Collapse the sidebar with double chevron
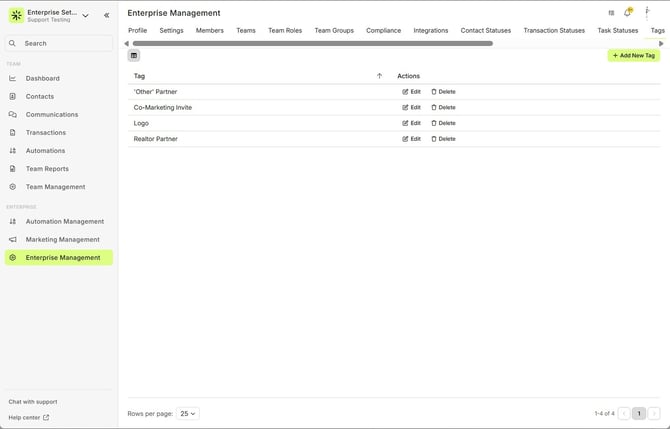 tap(107, 15)
